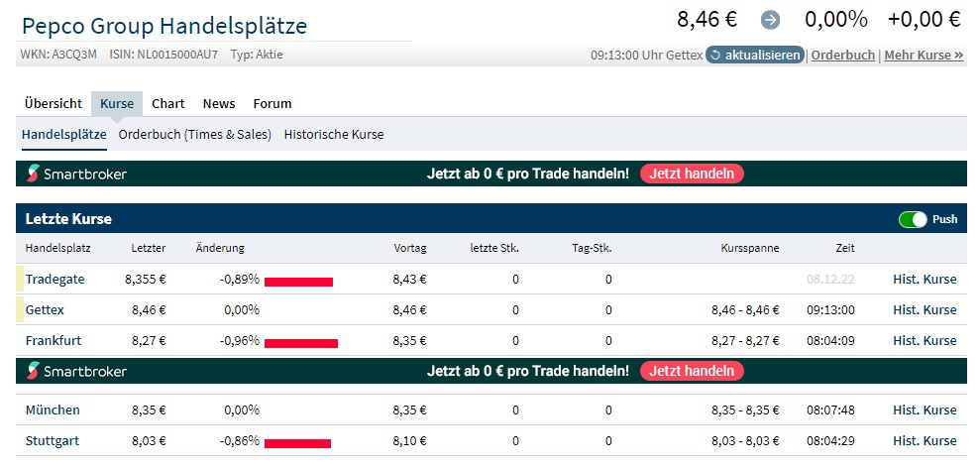
Task: Click the gray arrow trend icon beside 8,46 €
Action: click(770, 21)
